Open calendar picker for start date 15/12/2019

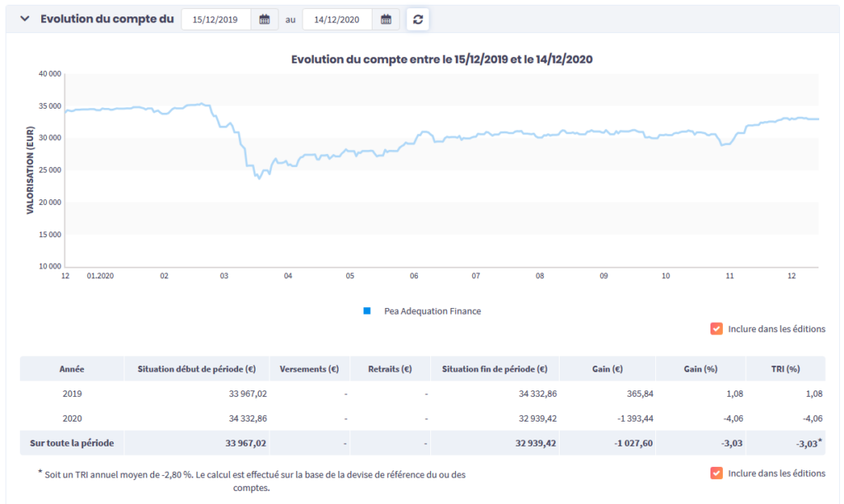tap(265, 20)
